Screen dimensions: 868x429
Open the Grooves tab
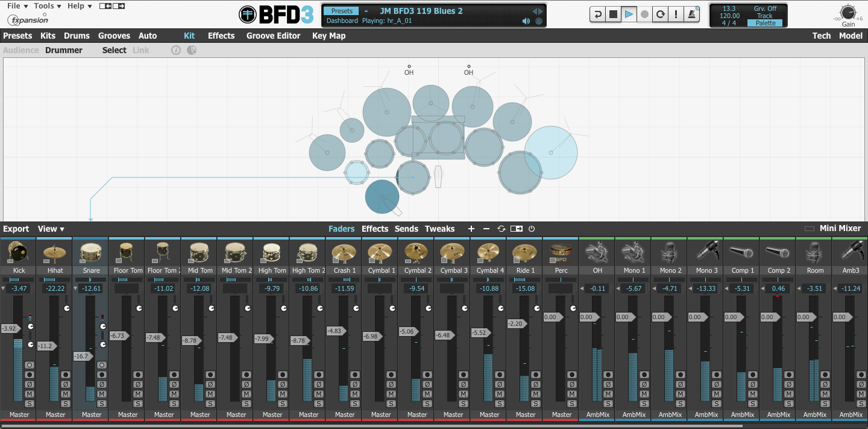point(114,36)
